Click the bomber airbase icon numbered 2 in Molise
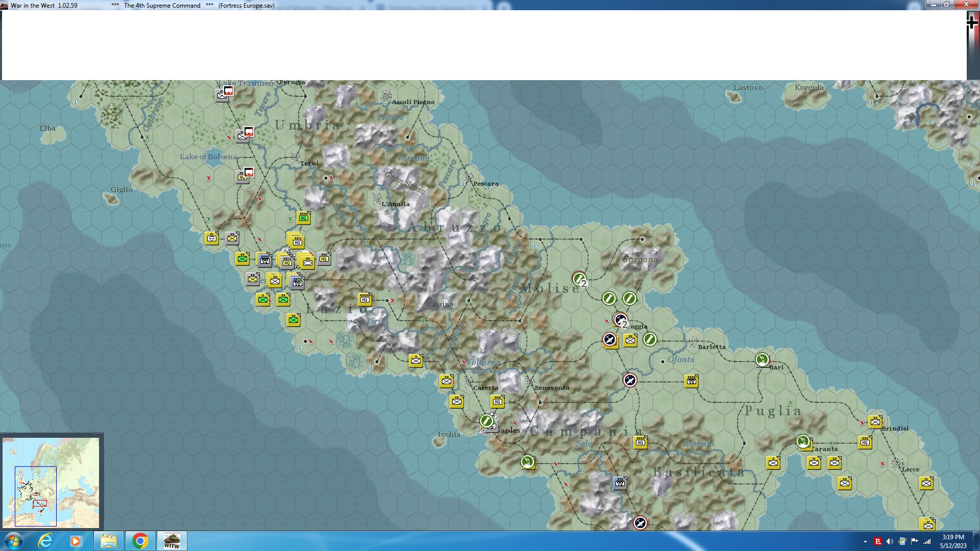980x551 pixels. (x=579, y=279)
